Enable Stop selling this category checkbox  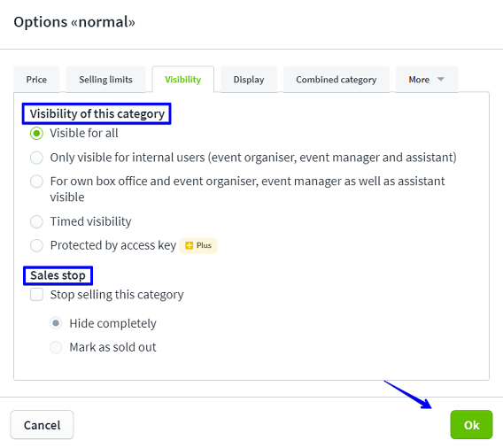click(36, 295)
